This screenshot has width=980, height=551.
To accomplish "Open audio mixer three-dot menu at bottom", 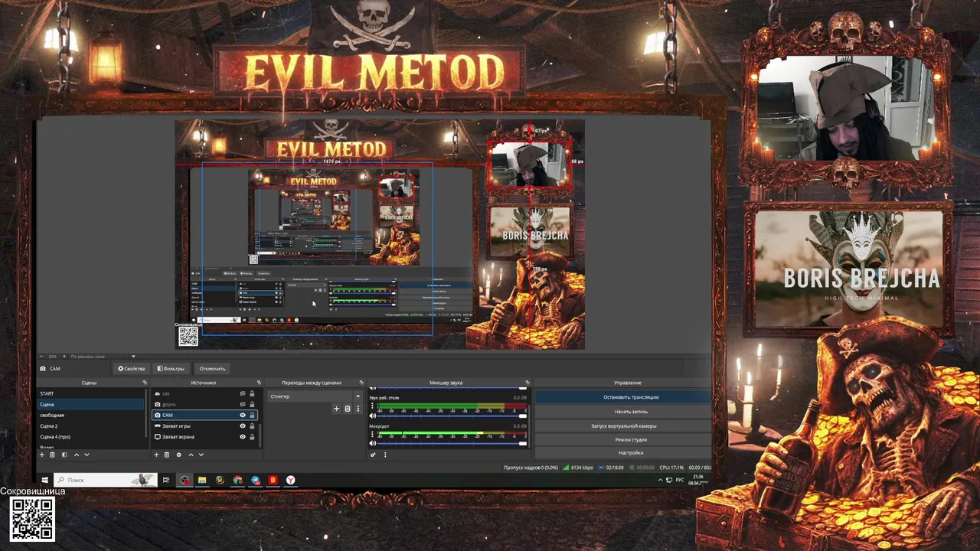I will (x=385, y=455).
